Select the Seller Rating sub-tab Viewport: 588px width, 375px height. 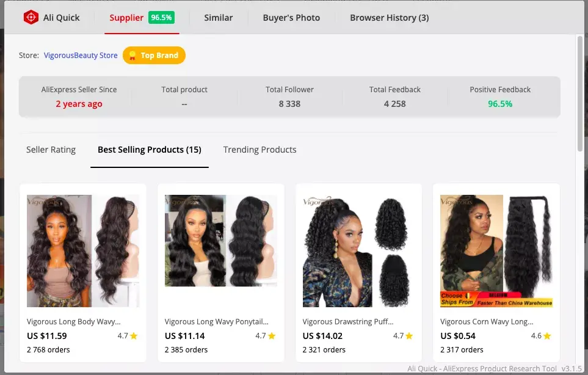(51, 150)
